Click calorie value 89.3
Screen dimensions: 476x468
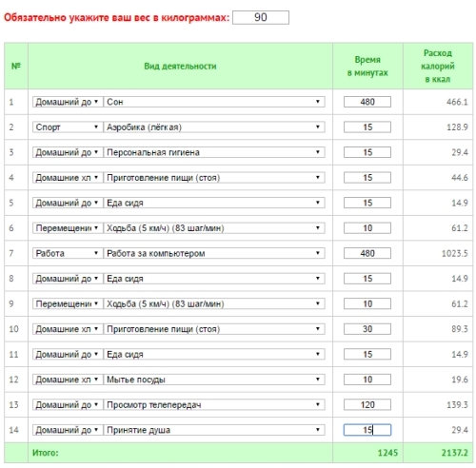(460, 329)
